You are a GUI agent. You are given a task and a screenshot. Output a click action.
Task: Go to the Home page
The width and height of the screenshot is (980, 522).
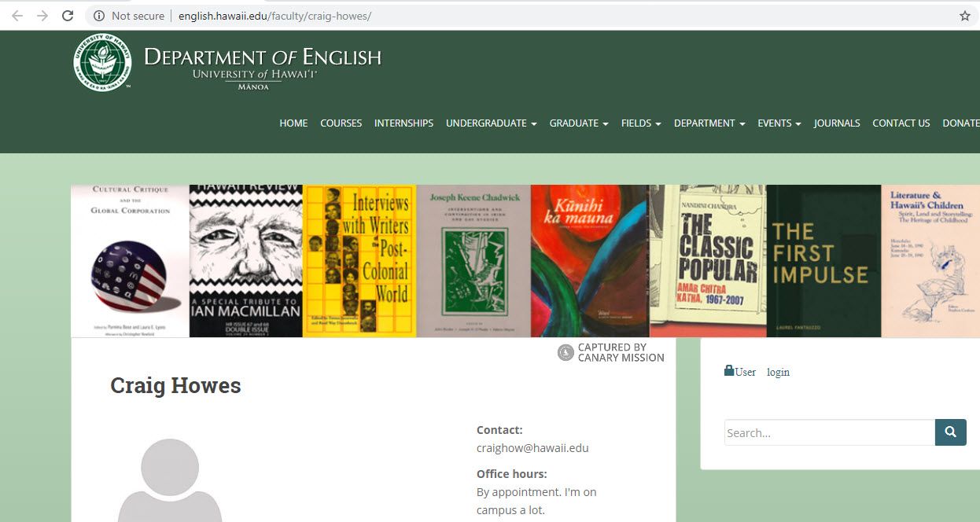pos(293,123)
